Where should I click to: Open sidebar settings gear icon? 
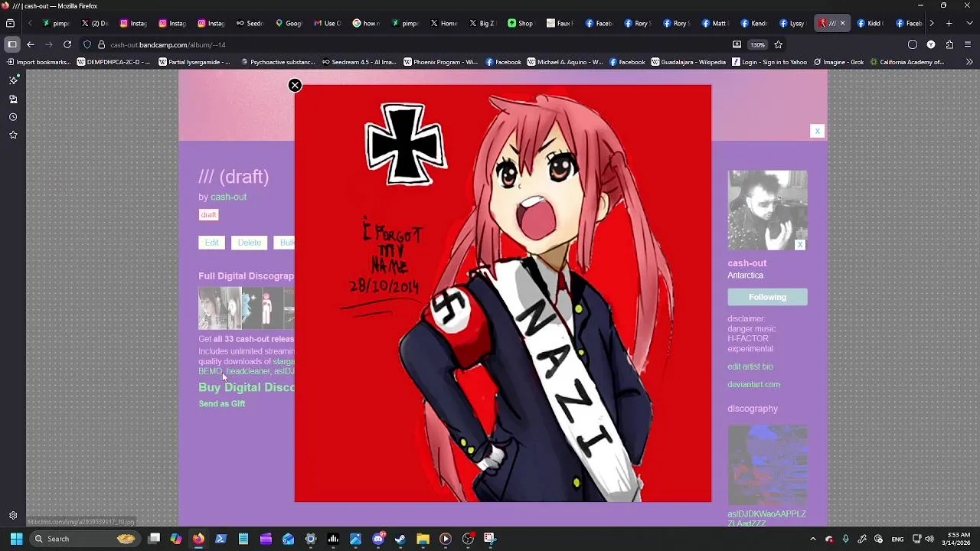coord(13,516)
